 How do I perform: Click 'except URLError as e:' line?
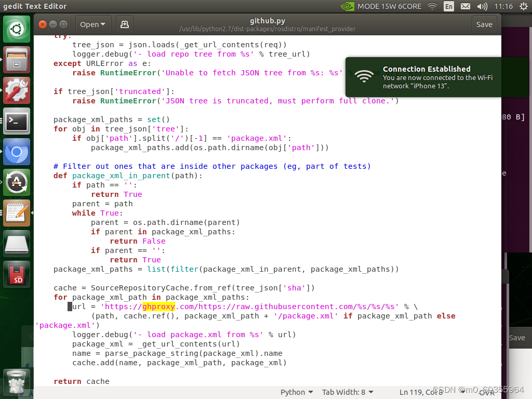click(102, 63)
